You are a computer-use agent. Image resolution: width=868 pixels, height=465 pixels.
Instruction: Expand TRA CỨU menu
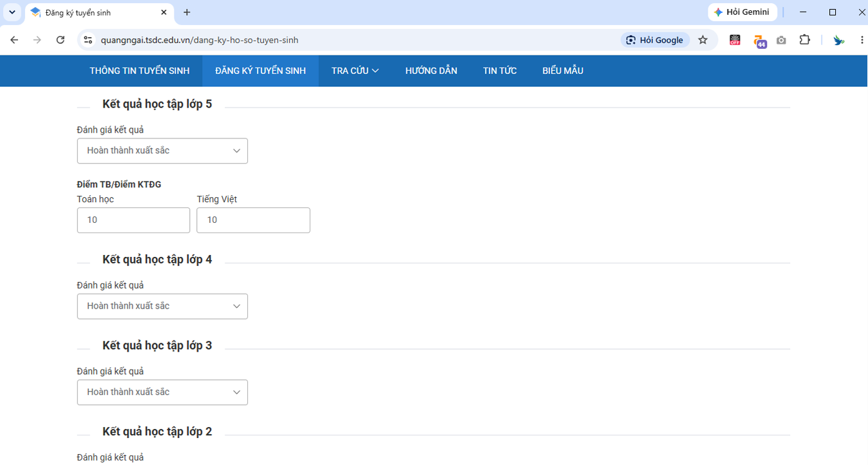point(355,71)
